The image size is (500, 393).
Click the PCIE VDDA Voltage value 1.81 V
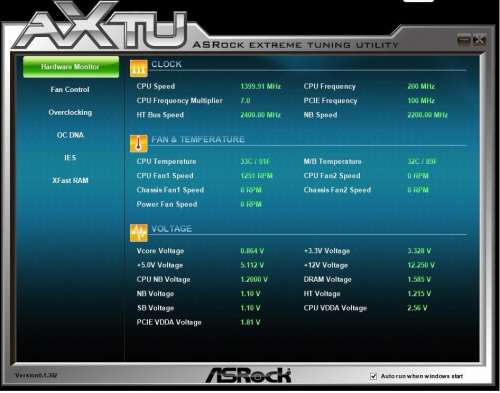[x=250, y=323]
